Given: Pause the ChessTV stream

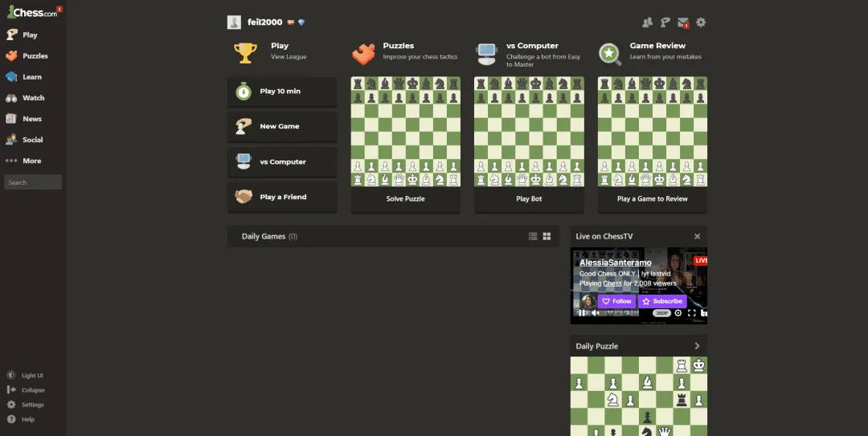Looking at the screenshot, I should click(x=582, y=312).
